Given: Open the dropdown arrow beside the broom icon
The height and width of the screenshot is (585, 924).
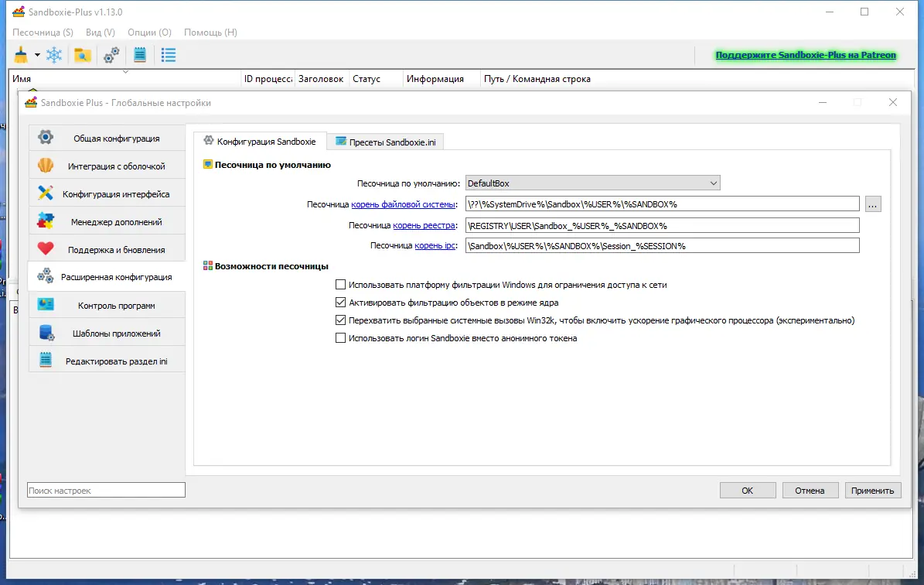Looking at the screenshot, I should pyautogui.click(x=37, y=55).
